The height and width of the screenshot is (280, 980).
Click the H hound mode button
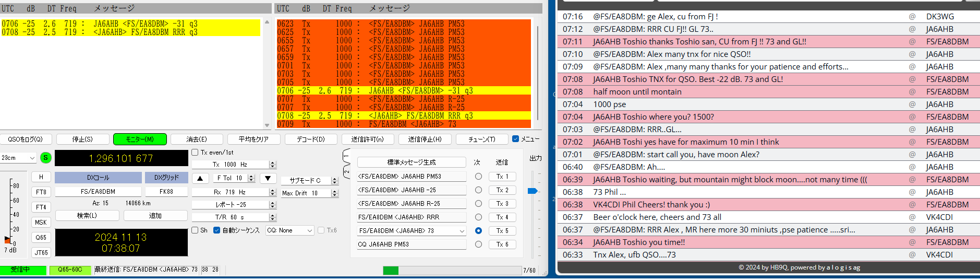pyautogui.click(x=41, y=177)
